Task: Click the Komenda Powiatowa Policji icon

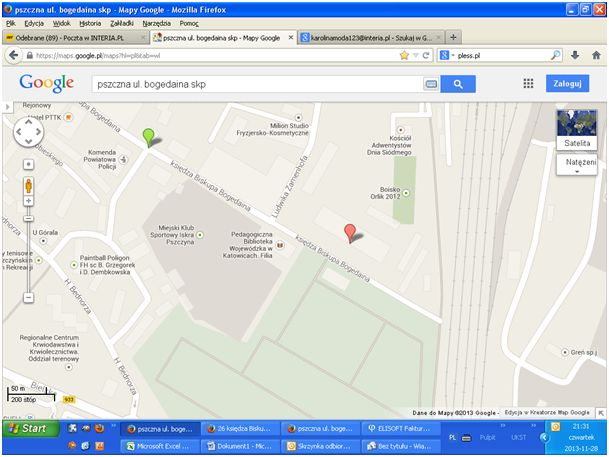Action: click(x=124, y=159)
